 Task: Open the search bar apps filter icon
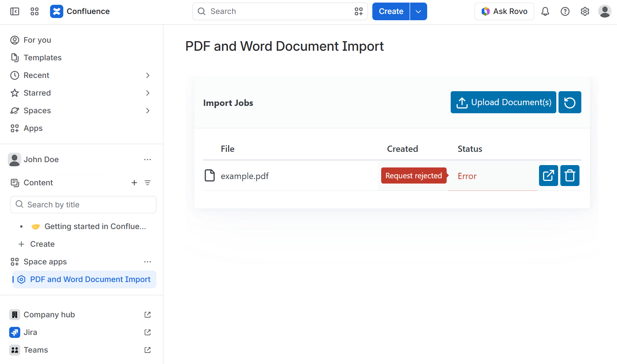(359, 11)
